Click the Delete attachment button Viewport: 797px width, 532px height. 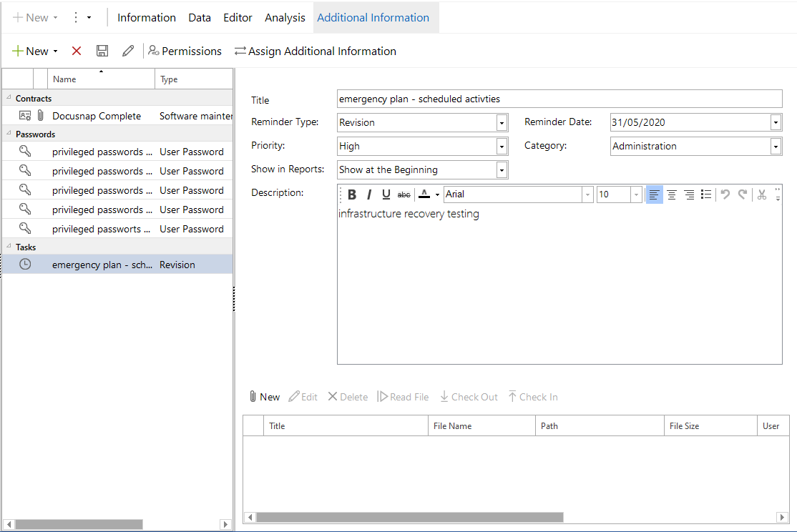(348, 397)
